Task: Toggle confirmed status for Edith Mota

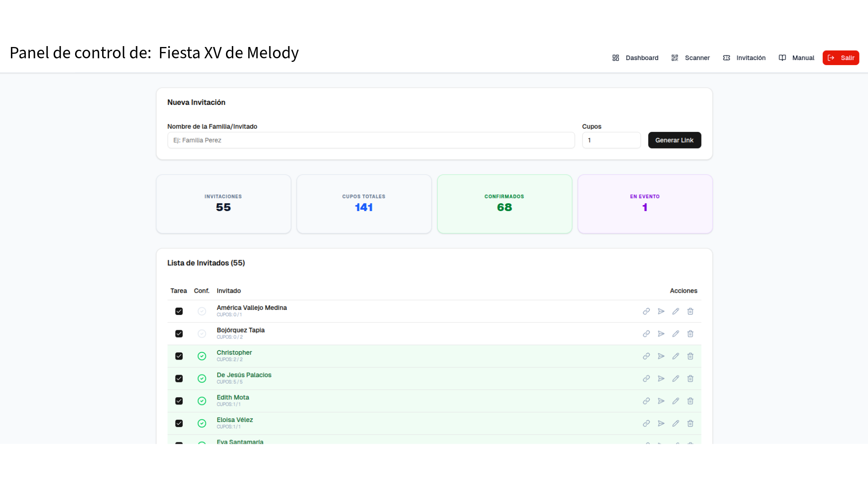Action: 202,401
